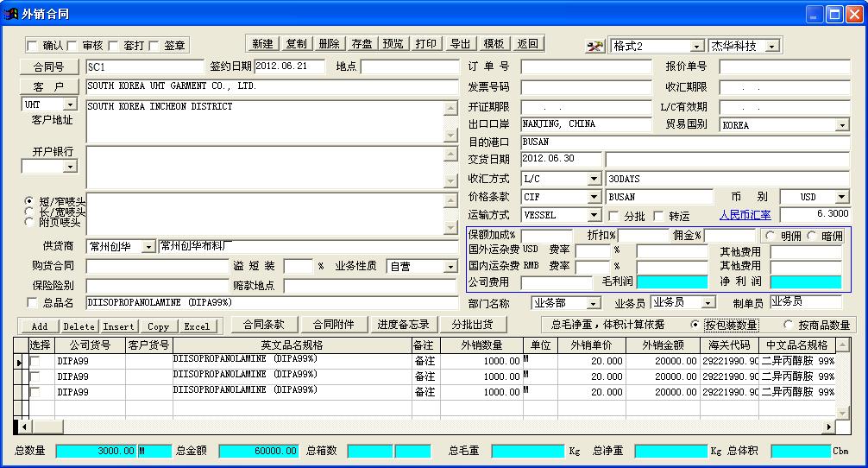The width and height of the screenshot is (868, 468).
Task: Click the 客户地址 scrollbar down arrow
Action: point(451,136)
